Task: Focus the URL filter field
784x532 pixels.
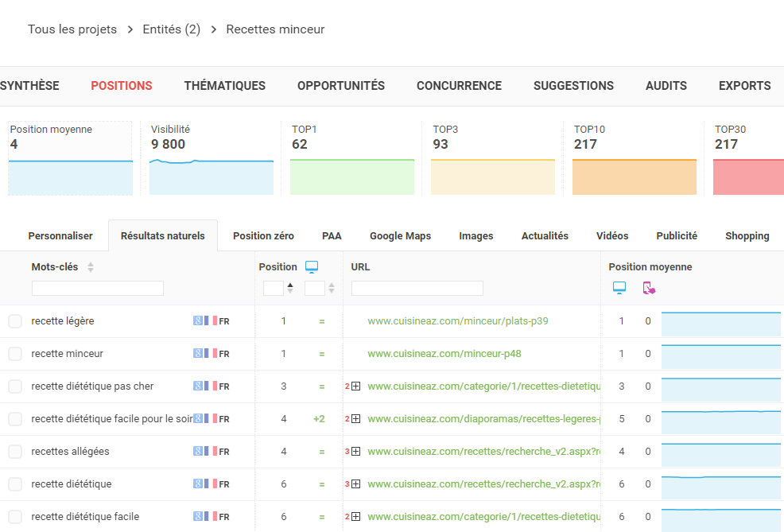Action: point(417,288)
